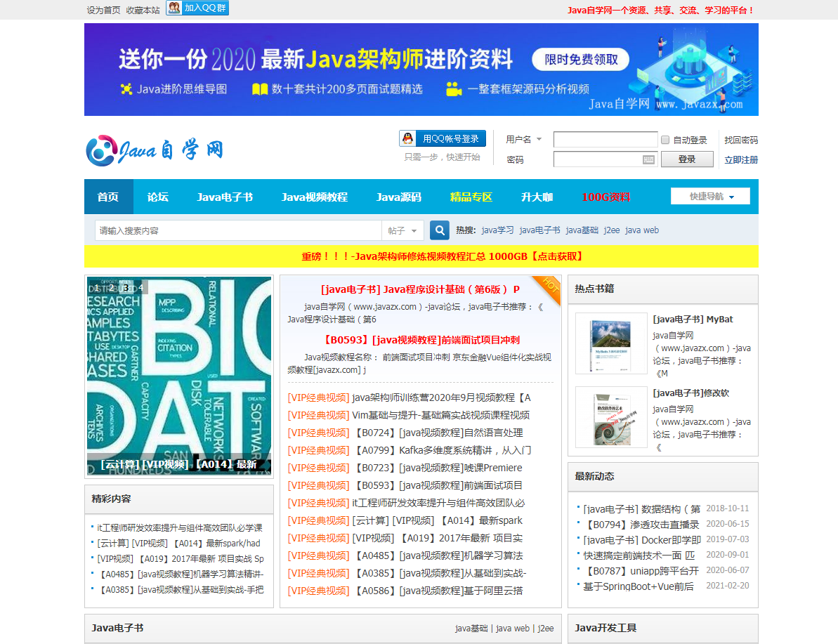
Task: Click the blue magnifier search icon
Action: point(440,230)
